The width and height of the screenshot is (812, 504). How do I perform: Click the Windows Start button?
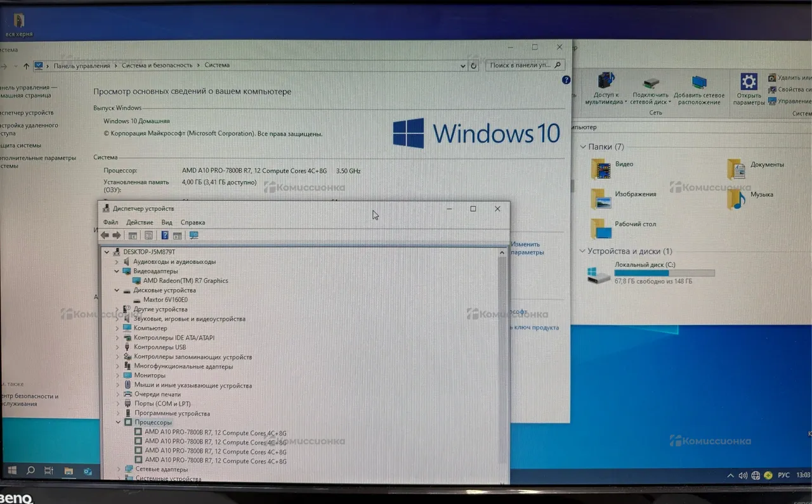click(11, 470)
